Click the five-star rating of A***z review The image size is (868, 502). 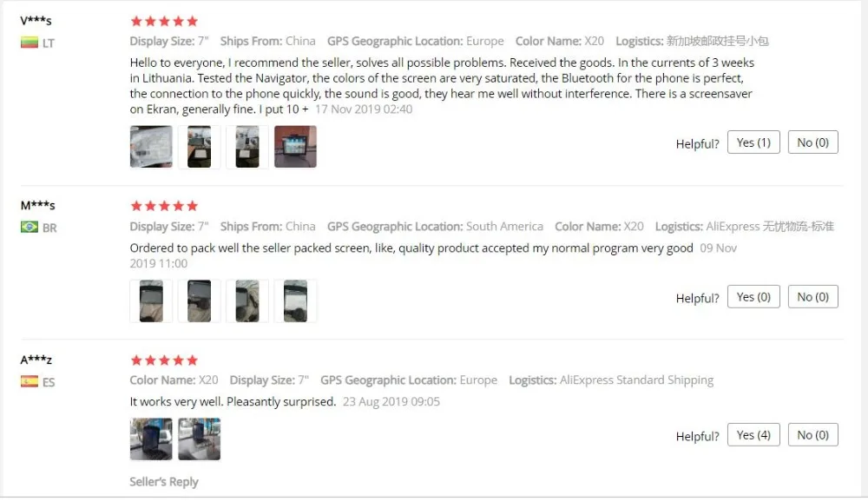tap(164, 360)
